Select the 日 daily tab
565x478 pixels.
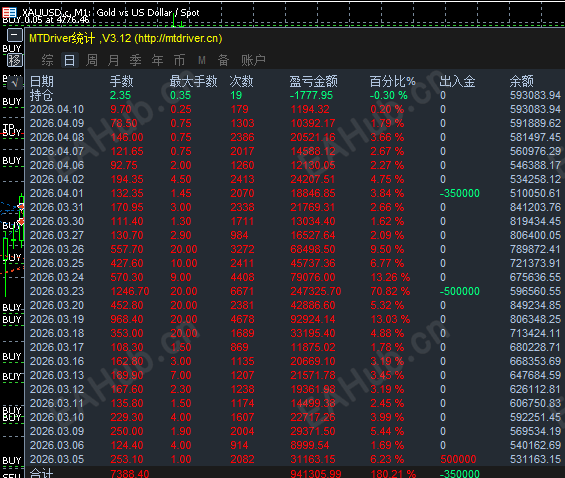[69, 60]
